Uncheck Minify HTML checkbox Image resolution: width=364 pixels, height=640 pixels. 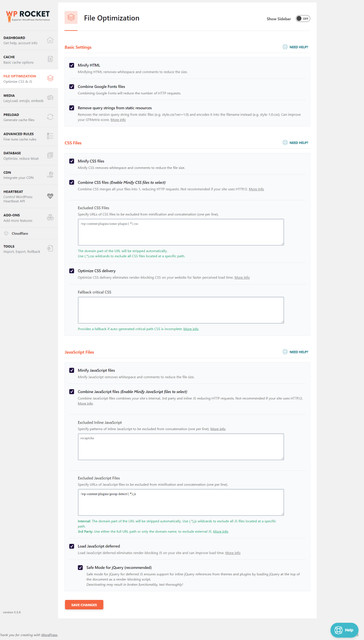click(x=72, y=65)
